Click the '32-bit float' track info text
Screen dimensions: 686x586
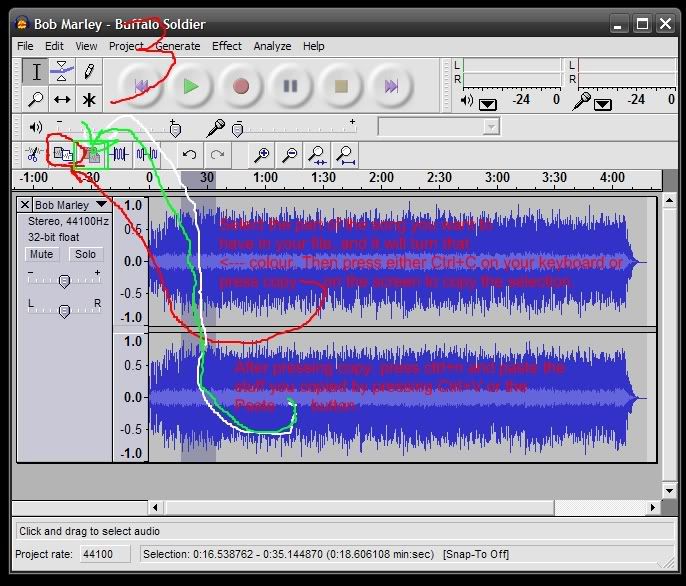(x=53, y=237)
